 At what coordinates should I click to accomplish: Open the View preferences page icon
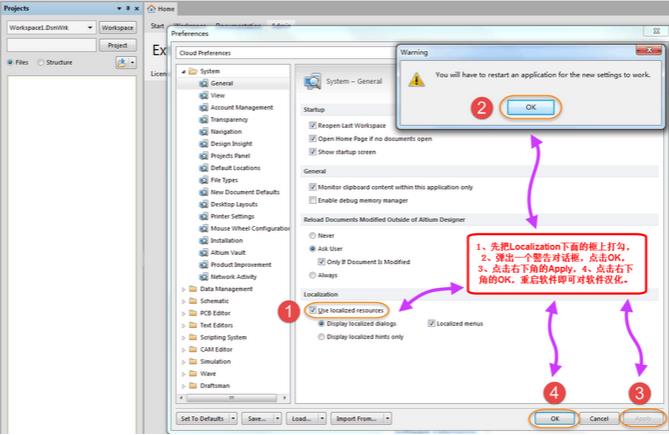point(204,96)
